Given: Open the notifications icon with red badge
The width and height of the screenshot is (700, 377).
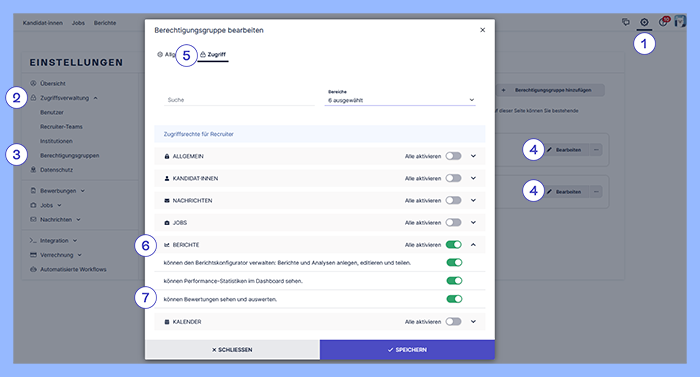Looking at the screenshot, I should (664, 21).
